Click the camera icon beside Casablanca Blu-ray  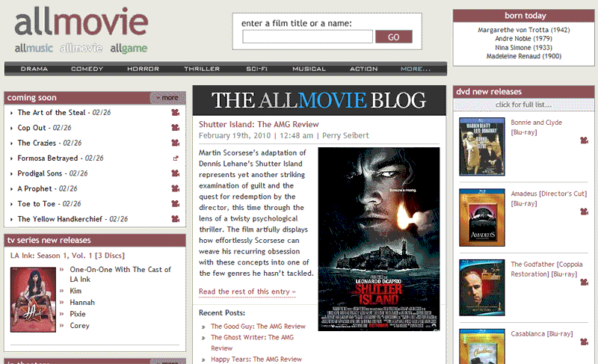pos(584,342)
